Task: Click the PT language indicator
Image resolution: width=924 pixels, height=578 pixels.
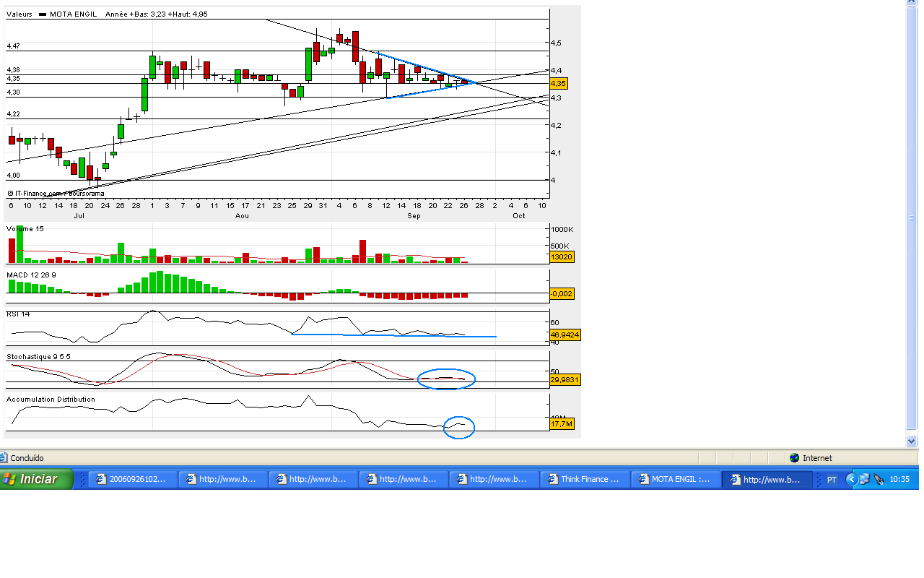Action: [x=832, y=480]
